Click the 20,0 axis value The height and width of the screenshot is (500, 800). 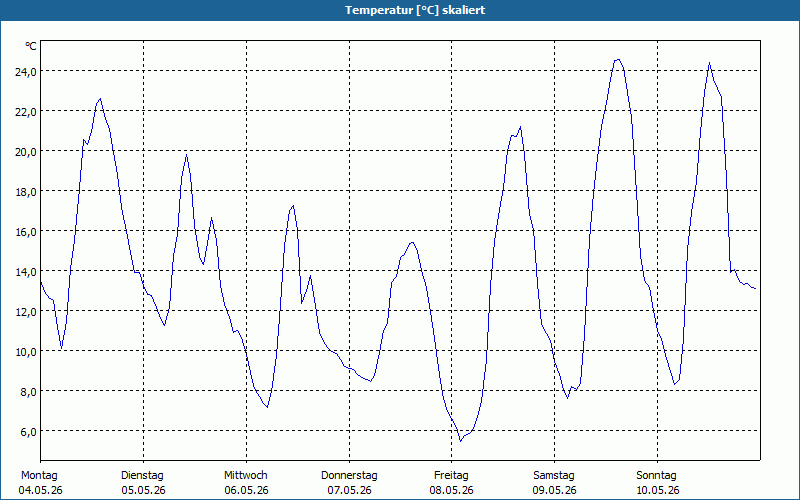26,152
